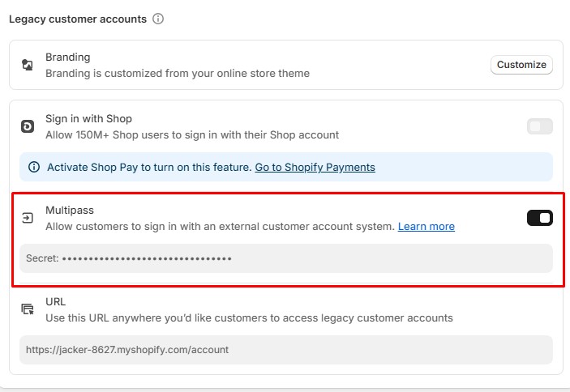Screen dimensions: 570x392
Task: Disable the Multipass toggle switch
Action: (539, 218)
